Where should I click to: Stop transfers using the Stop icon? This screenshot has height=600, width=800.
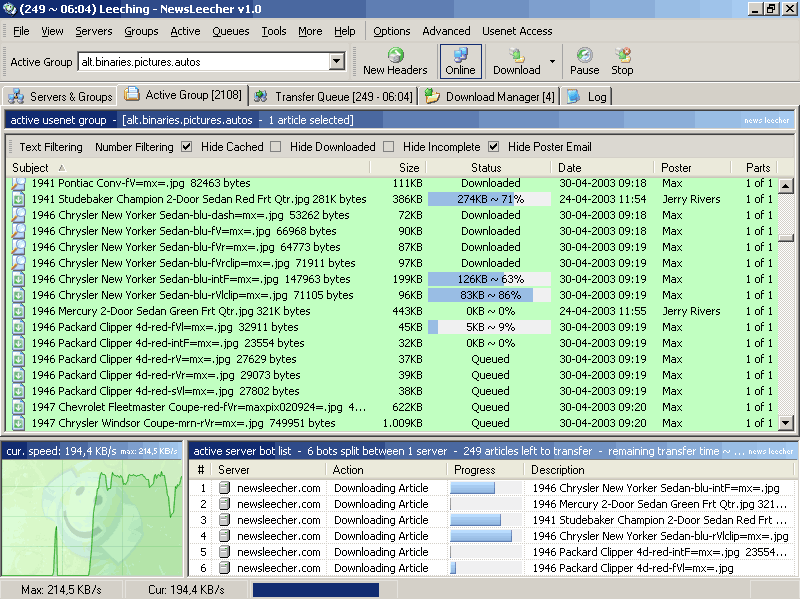[622, 55]
